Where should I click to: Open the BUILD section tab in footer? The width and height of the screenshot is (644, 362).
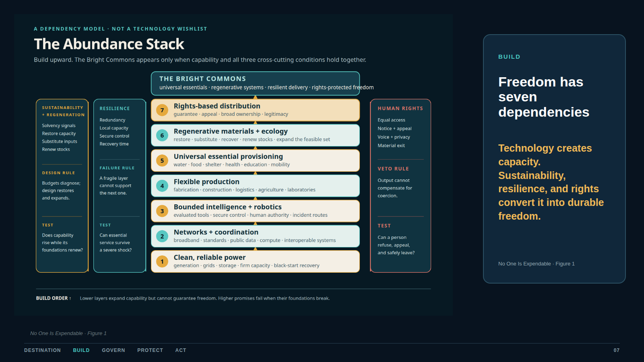point(81,350)
